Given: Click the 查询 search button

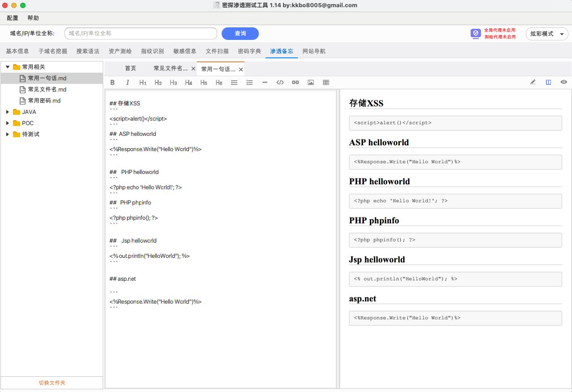Looking at the screenshot, I should click(x=240, y=34).
